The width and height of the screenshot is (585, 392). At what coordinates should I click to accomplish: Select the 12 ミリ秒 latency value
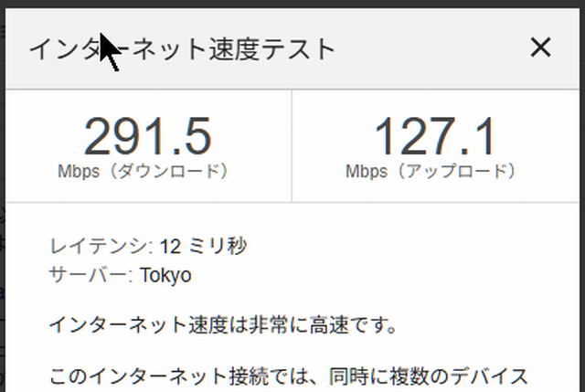[202, 246]
